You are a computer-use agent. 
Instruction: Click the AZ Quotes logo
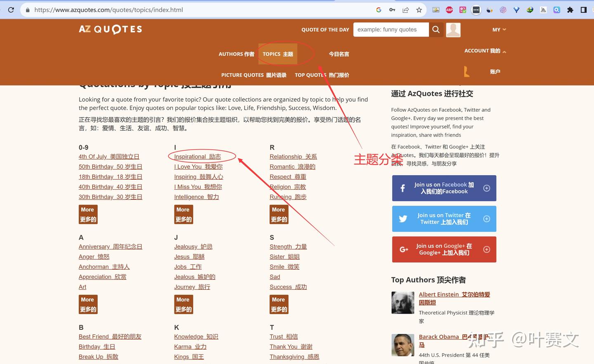click(110, 29)
